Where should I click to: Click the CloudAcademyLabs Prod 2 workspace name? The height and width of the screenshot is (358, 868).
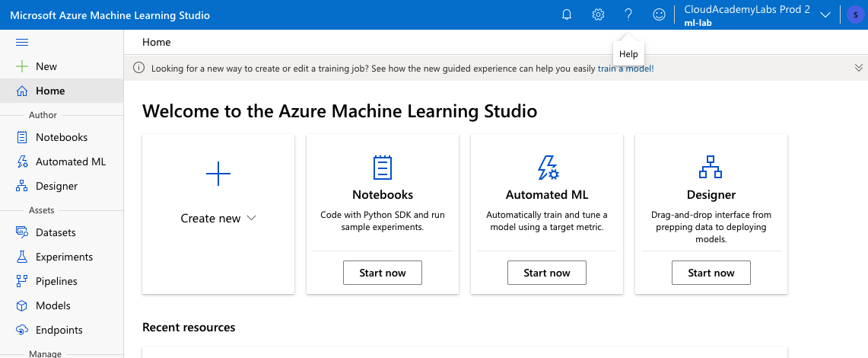click(747, 9)
